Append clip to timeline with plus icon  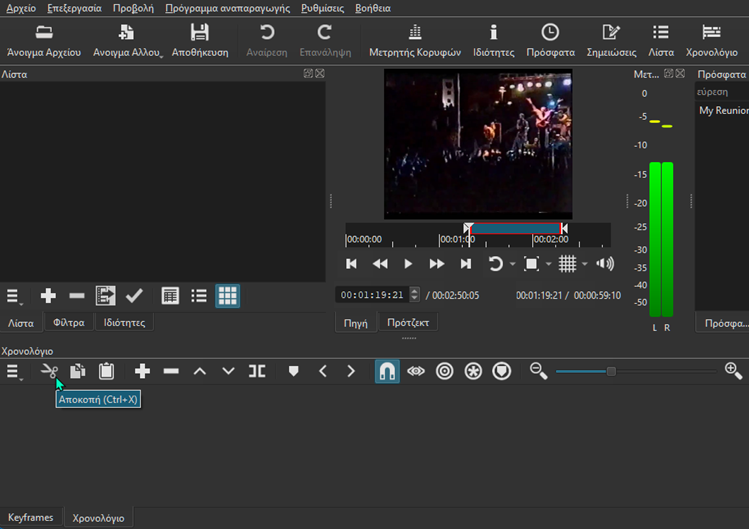(x=142, y=371)
